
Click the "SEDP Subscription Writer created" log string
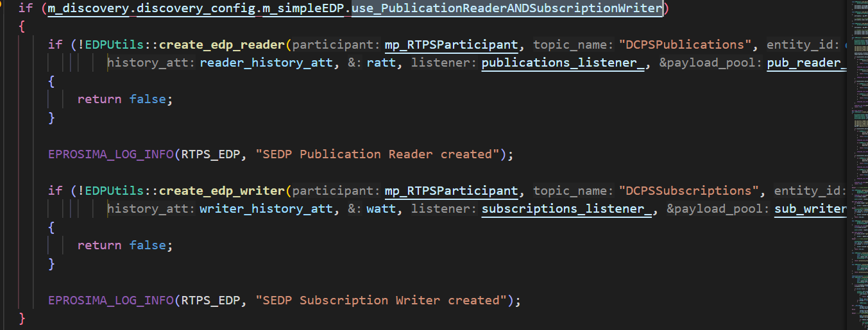tap(382, 301)
